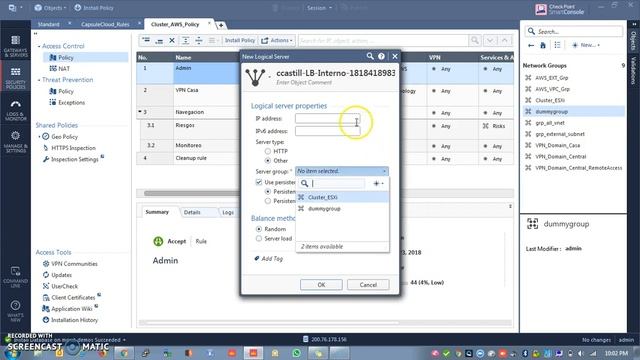Viewport: 640px width, 360px height.
Task: Click search icon beside rule search box
Action: click(x=474, y=40)
